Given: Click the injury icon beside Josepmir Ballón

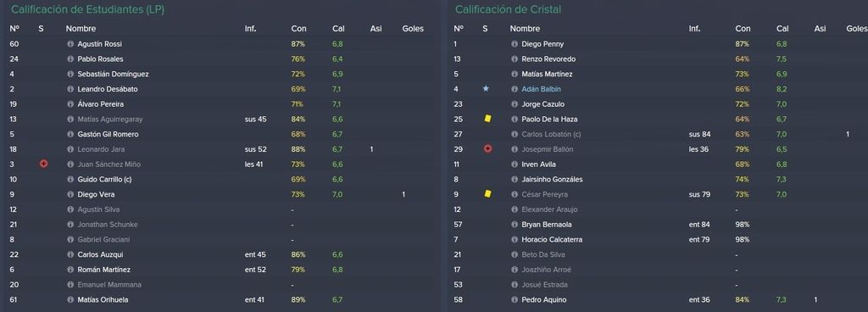Looking at the screenshot, I should (x=487, y=149).
